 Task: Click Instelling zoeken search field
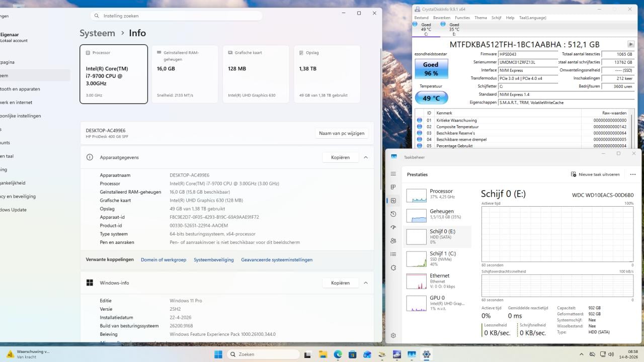point(176,16)
